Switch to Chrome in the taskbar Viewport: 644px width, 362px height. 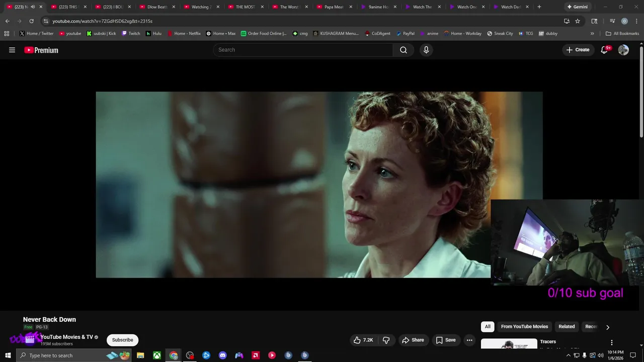[x=174, y=355]
